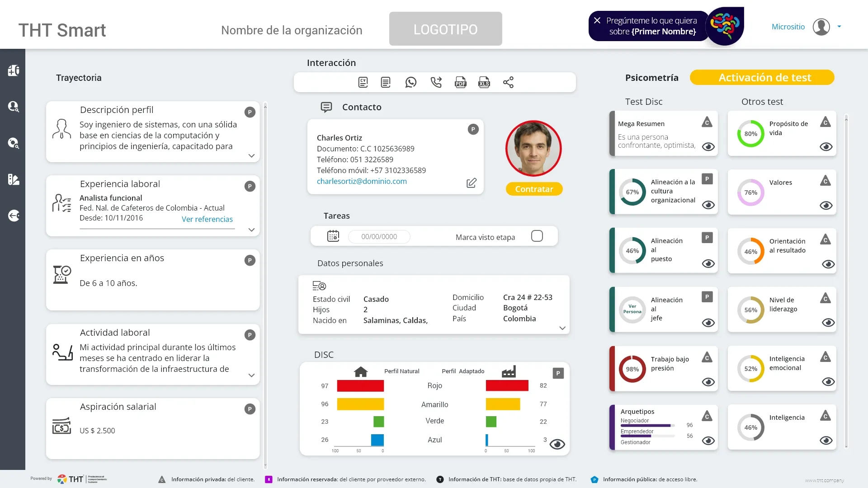This screenshot has width=868, height=488.
Task: Open the user account dropdown arrow
Action: tap(839, 27)
